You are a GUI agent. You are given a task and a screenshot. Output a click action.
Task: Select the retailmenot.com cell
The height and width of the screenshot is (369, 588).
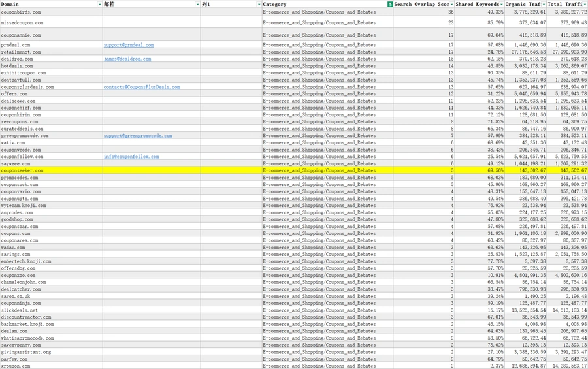point(52,52)
